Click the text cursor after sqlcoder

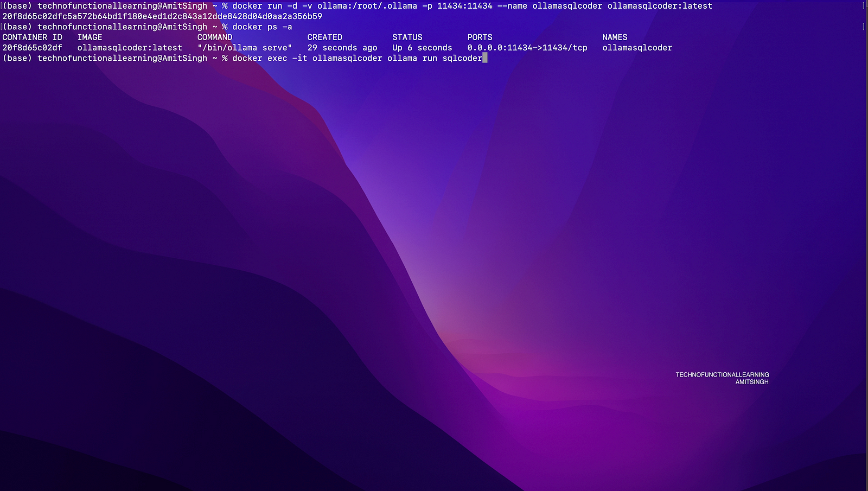(x=485, y=58)
